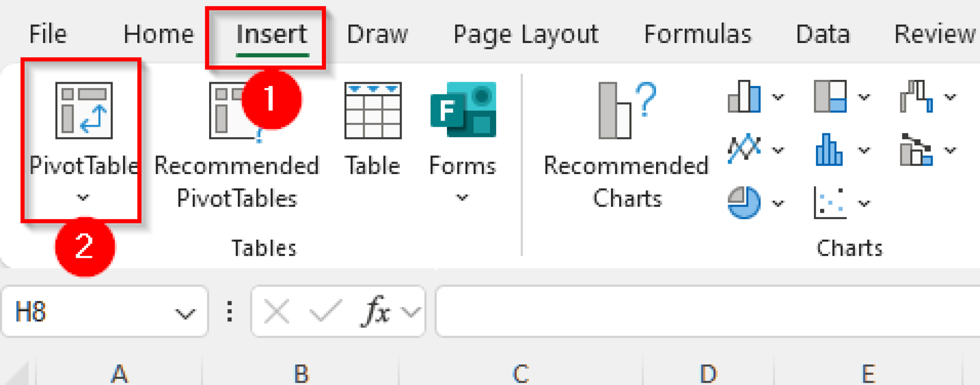Insert a scatter chart
This screenshot has width=980, height=385.
pos(829,203)
